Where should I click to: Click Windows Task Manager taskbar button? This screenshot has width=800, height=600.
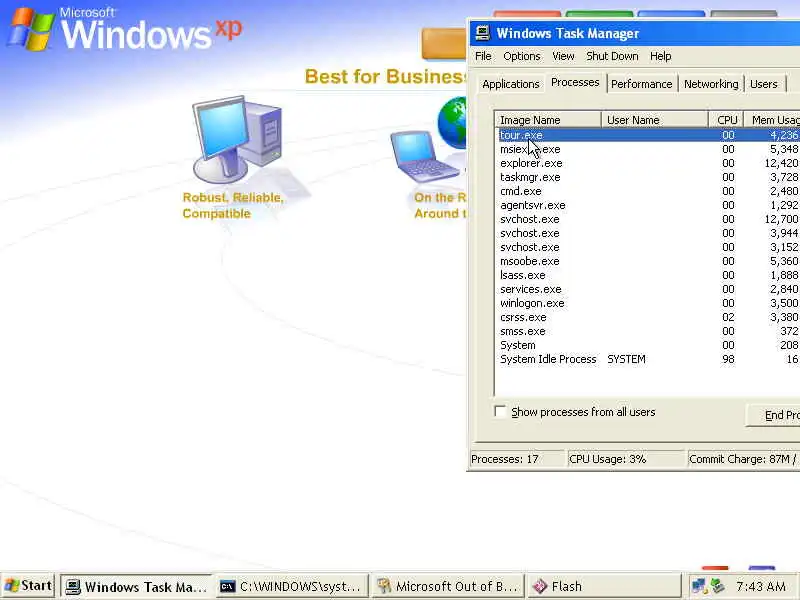[137, 586]
